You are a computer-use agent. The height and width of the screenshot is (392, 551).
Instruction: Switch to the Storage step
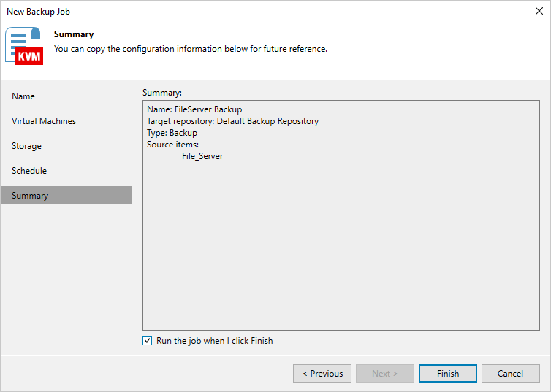pos(26,146)
